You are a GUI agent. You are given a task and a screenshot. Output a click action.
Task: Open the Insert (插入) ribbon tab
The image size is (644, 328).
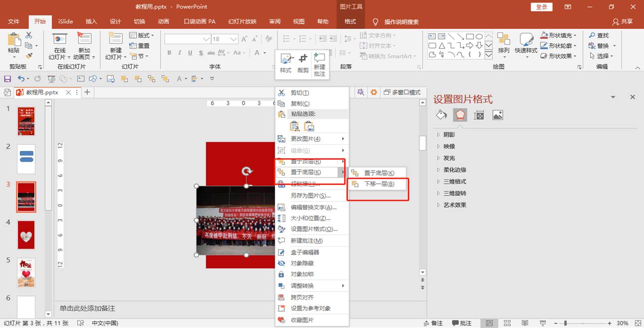pyautogui.click(x=91, y=21)
